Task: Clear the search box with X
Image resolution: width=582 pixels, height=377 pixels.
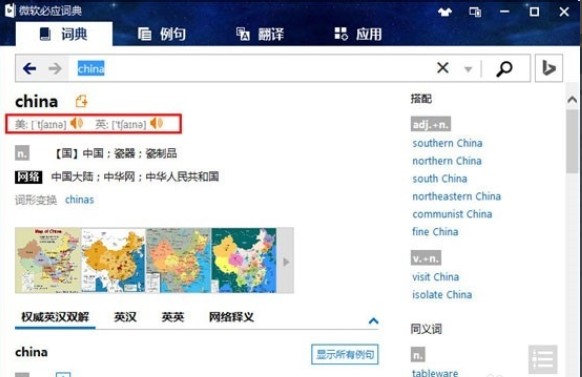Action: (443, 68)
